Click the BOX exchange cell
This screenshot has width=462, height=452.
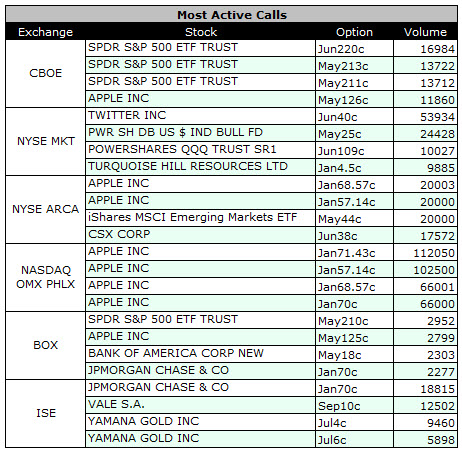pyautogui.click(x=46, y=345)
